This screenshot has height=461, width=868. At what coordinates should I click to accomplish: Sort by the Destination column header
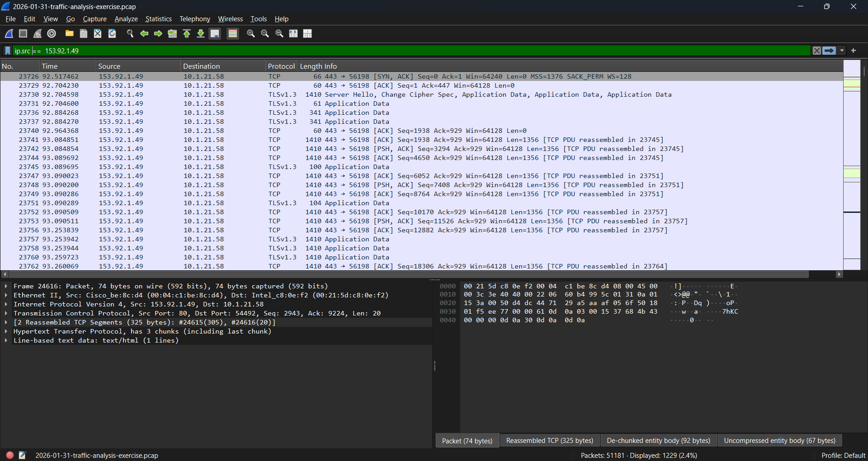[x=223, y=66]
